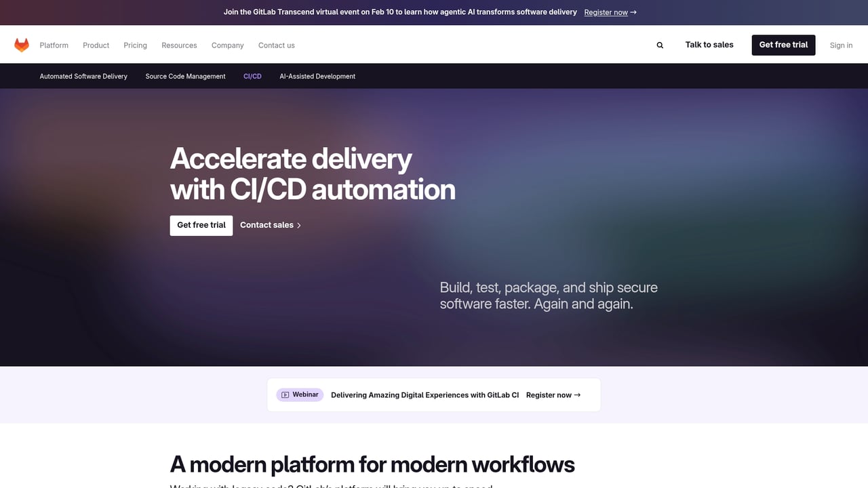Click the Get free trial hero button
The width and height of the screenshot is (868, 488).
tap(201, 225)
